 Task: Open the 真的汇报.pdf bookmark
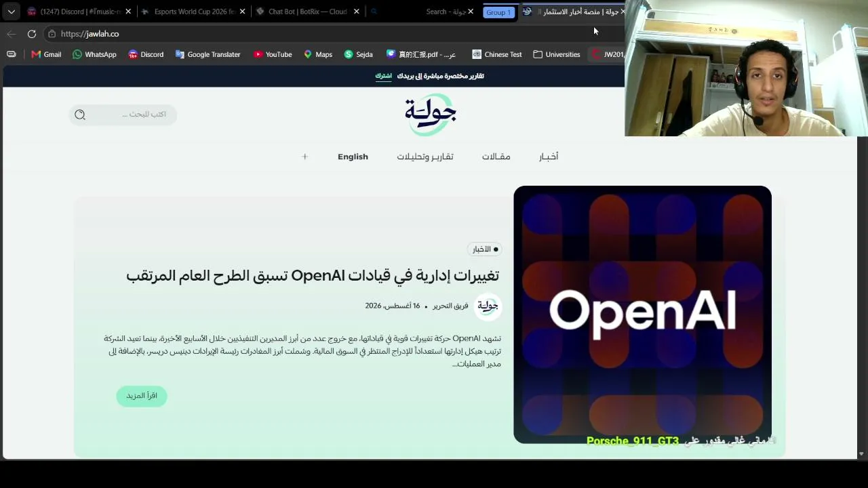tap(421, 54)
